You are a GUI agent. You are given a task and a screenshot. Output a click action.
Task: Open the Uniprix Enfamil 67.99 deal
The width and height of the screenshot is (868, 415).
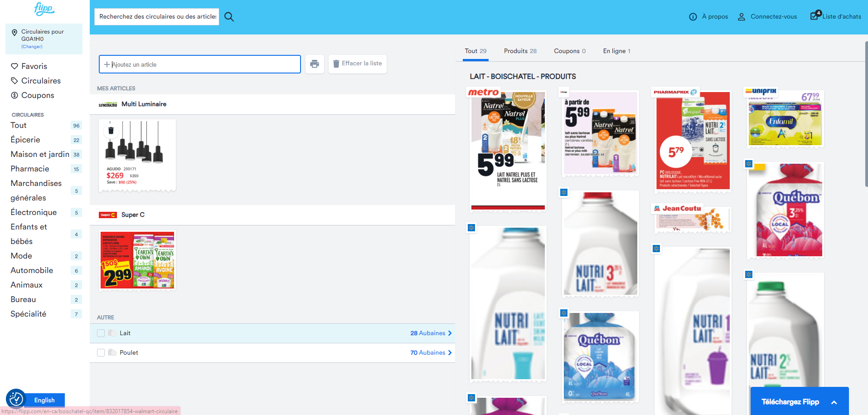[x=786, y=119]
